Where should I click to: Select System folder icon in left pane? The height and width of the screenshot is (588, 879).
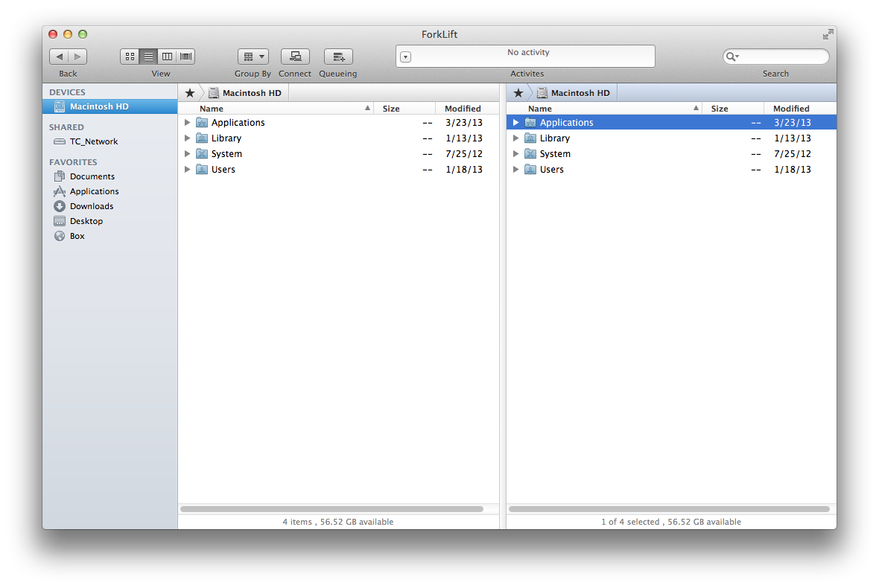[x=202, y=154]
